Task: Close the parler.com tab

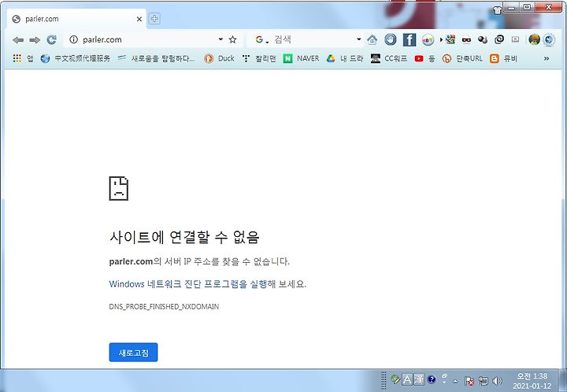Action: tap(139, 19)
